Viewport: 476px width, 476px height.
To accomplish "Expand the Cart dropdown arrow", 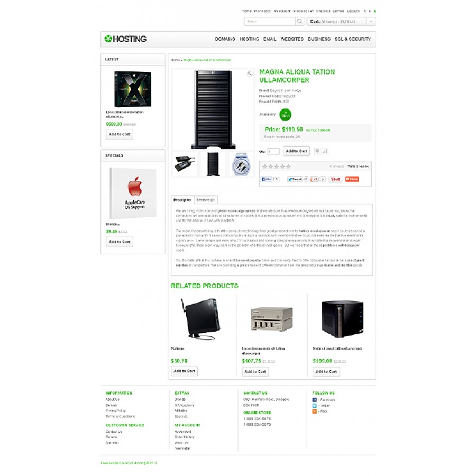I will 371,22.
